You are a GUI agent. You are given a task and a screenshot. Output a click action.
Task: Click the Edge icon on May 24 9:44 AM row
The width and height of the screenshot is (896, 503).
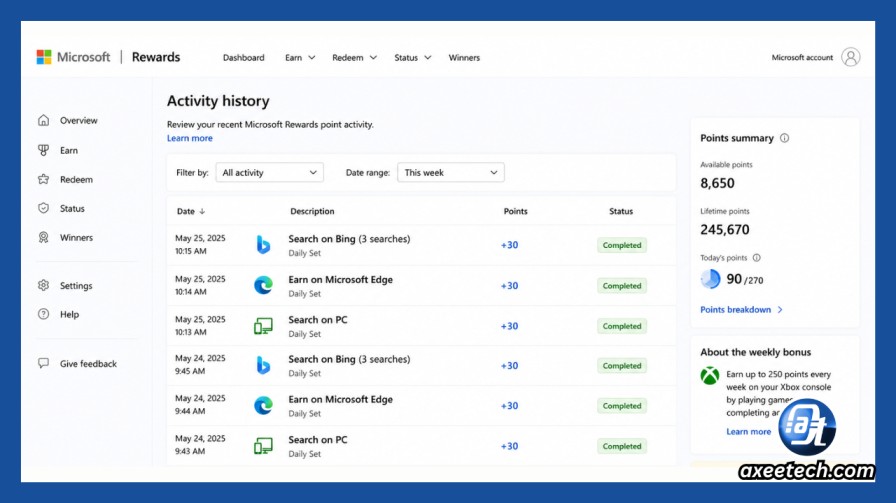tap(263, 405)
